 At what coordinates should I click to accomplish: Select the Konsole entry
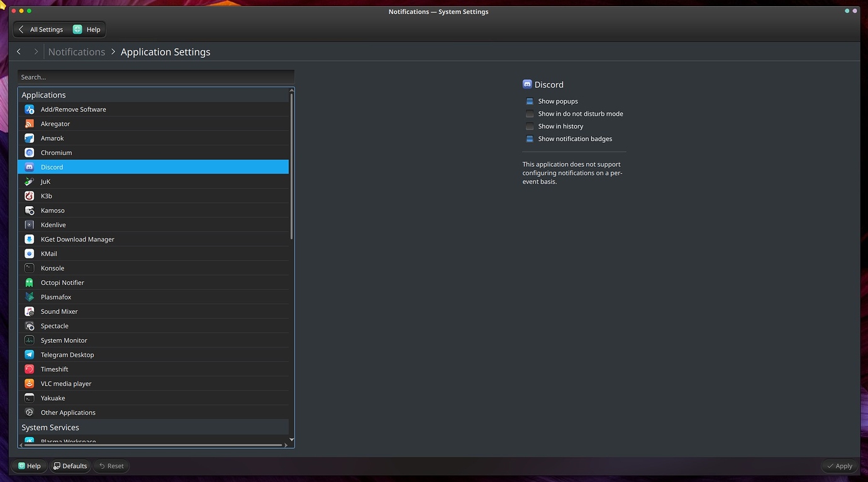[153, 269]
